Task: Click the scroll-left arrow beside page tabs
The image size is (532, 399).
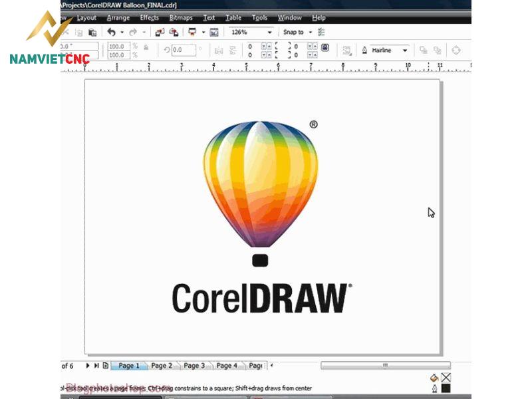Action: [x=271, y=365]
